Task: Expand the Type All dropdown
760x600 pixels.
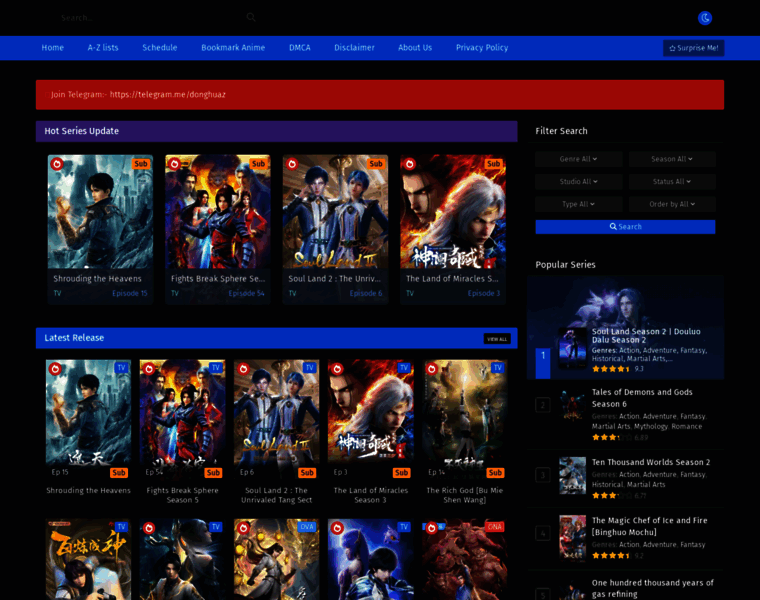Action: tap(579, 204)
